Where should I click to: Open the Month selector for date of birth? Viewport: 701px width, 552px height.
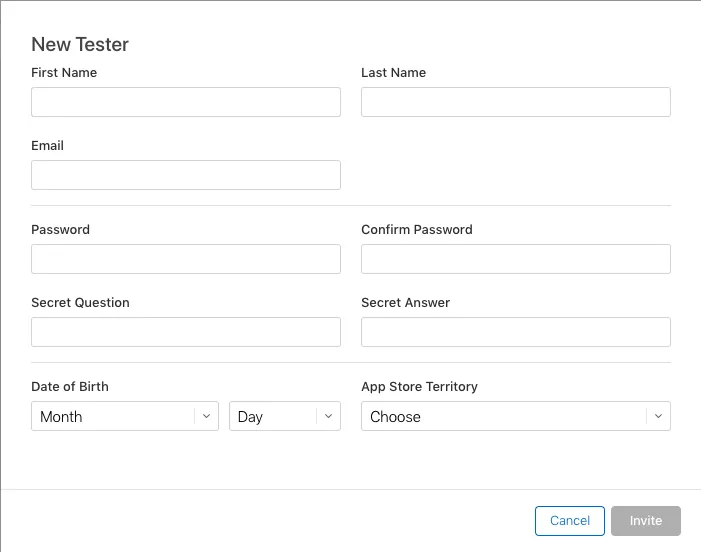coord(115,416)
